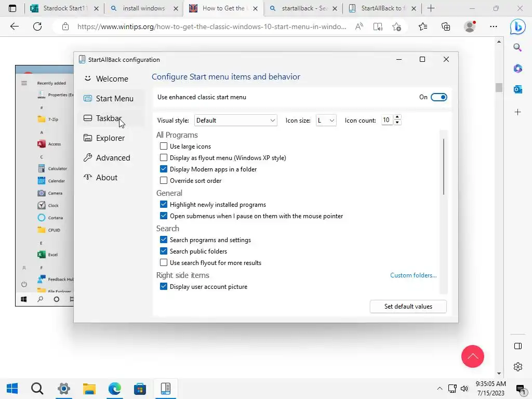Open the Custom folders link
Screen dimensions: 532x399
[x=413, y=275]
